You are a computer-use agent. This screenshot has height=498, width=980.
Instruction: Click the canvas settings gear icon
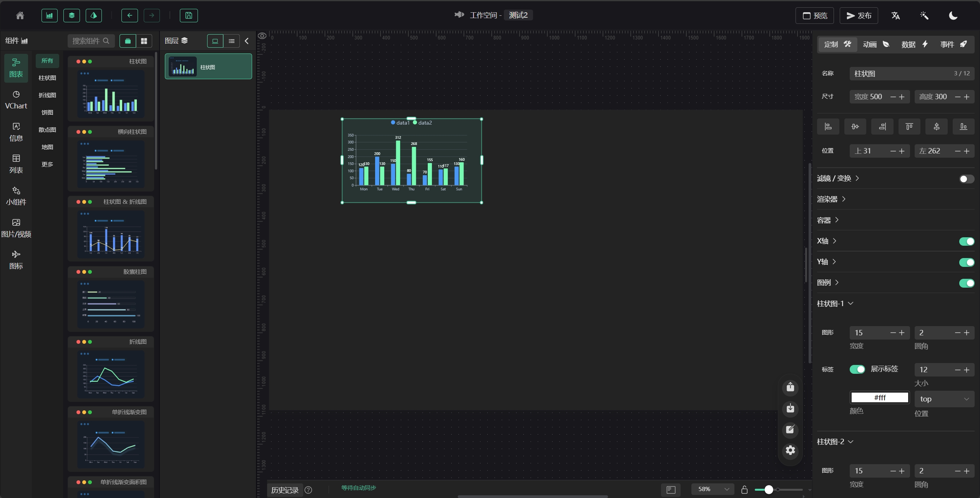[790, 450]
